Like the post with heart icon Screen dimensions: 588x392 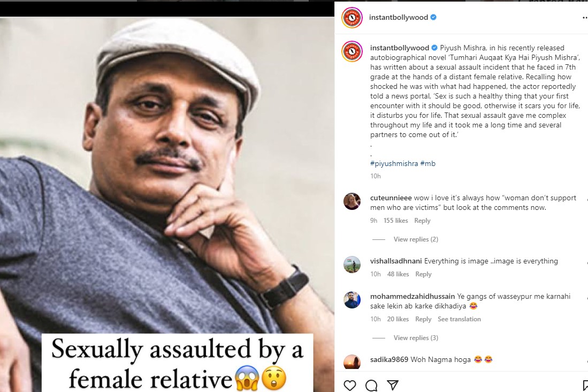(x=350, y=385)
